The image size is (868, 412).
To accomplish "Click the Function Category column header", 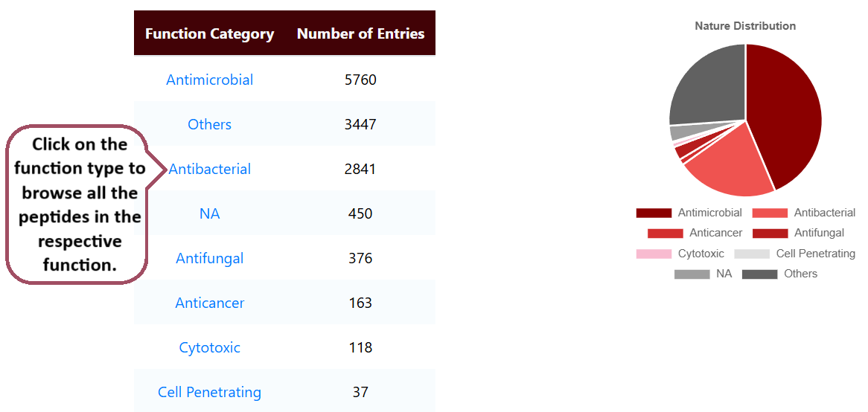I will 209,33.
